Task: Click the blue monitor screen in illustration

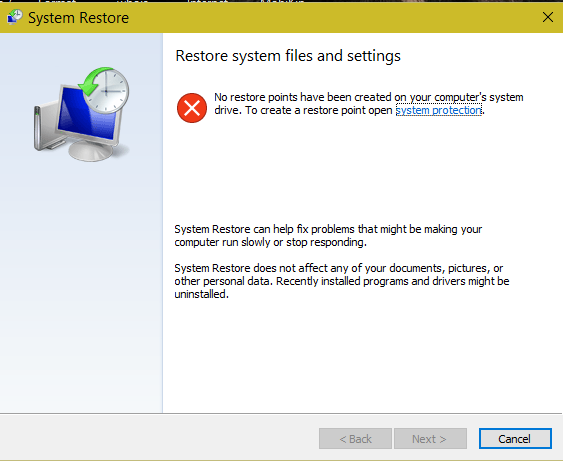Action: click(87, 113)
